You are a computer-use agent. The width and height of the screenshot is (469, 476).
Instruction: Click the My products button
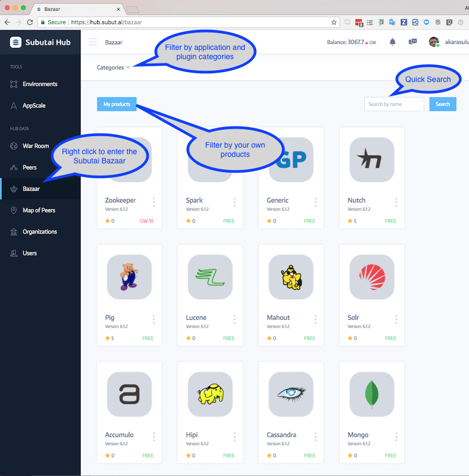[117, 104]
